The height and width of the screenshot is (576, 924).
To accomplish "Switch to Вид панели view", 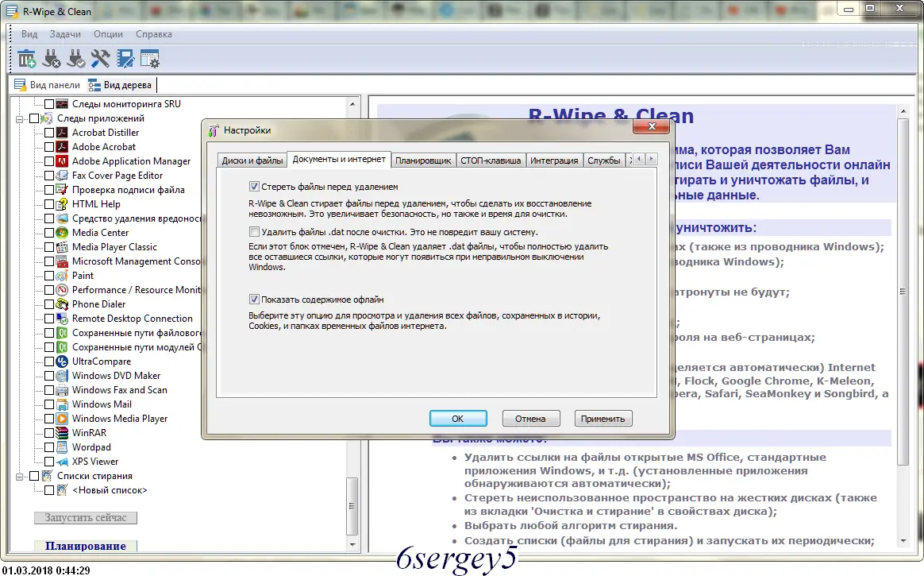I will point(47,85).
